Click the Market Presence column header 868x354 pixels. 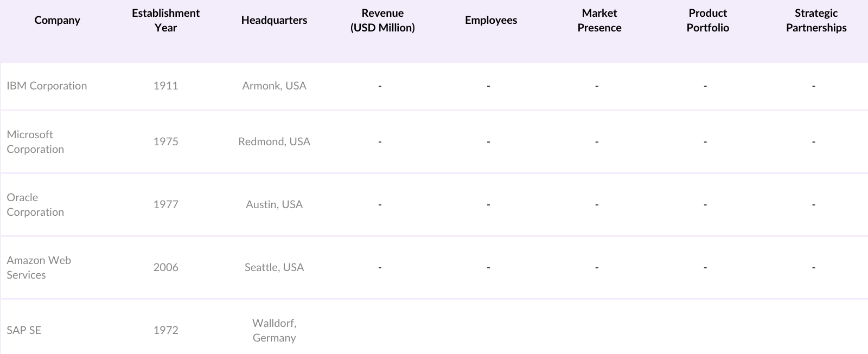(x=599, y=20)
